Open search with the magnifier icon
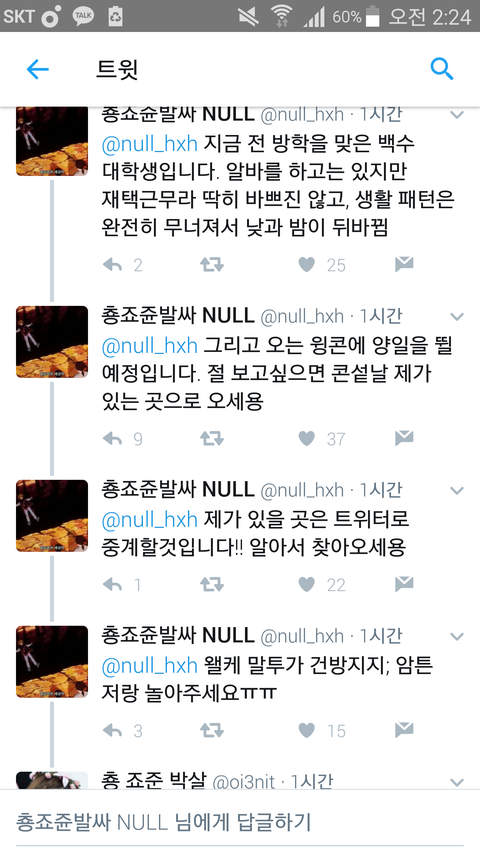The image size is (480, 853). pyautogui.click(x=441, y=69)
